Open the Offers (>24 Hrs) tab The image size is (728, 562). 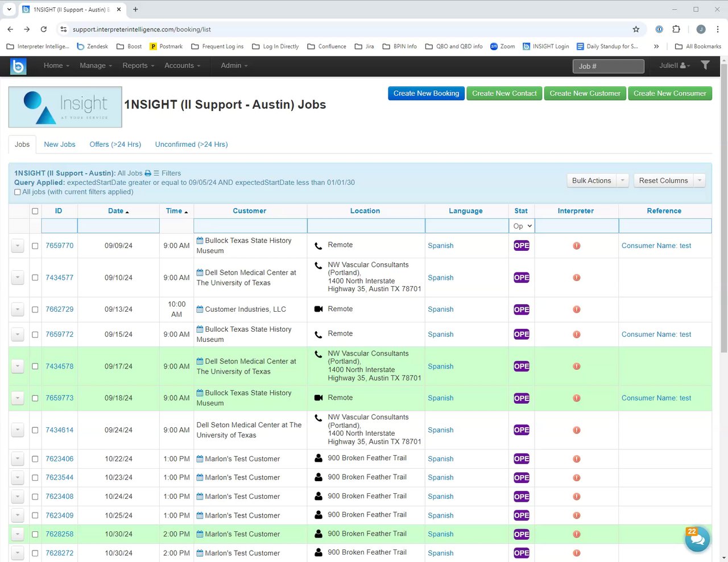(115, 144)
